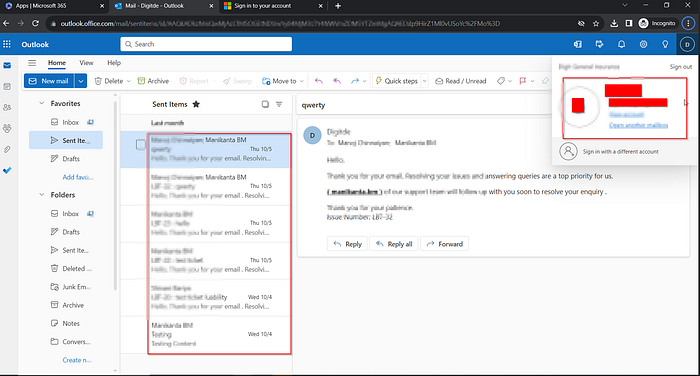Click Reply all button below the message
The width and height of the screenshot is (700, 376).
point(394,244)
